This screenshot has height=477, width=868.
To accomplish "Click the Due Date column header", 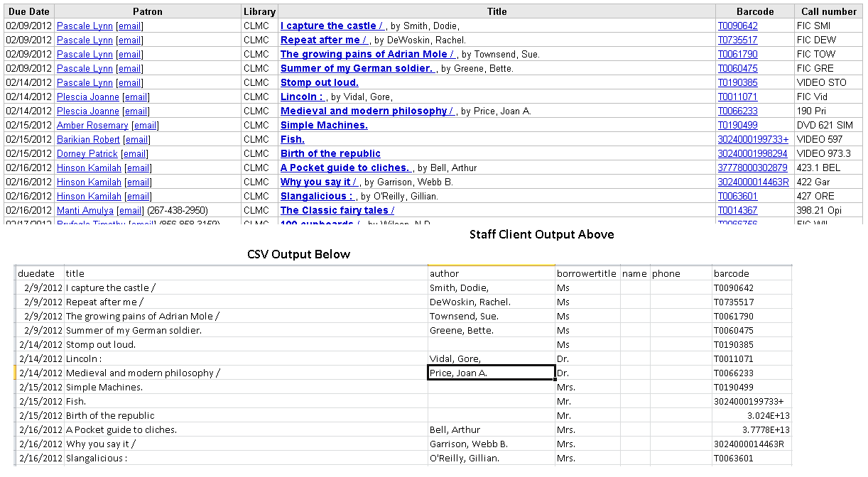I will (28, 11).
